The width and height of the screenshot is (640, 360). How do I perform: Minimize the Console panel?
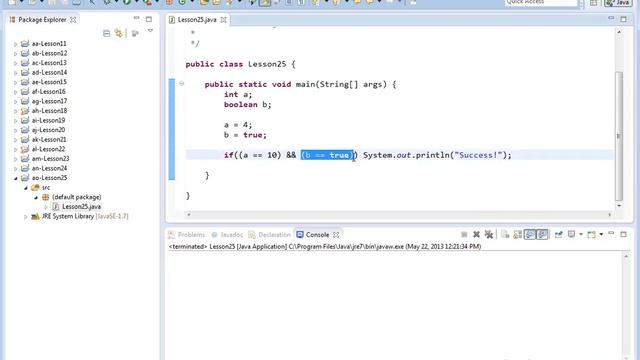[611, 233]
